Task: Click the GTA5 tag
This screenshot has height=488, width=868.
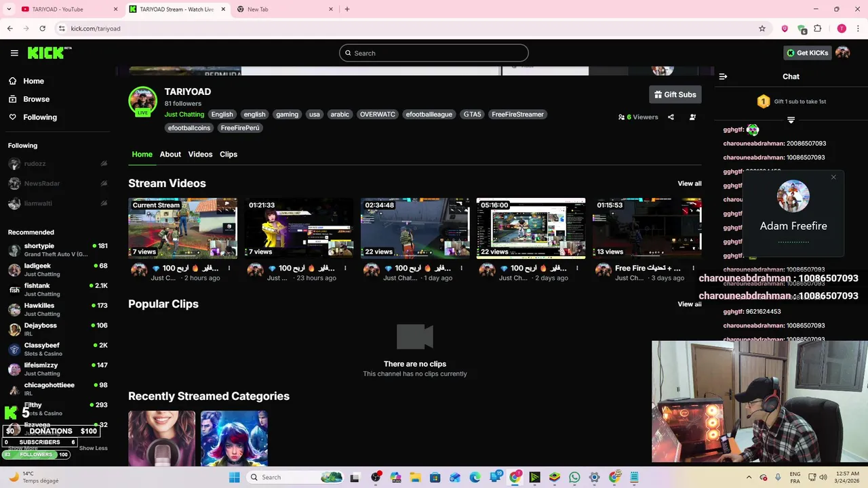Action: [472, 115]
